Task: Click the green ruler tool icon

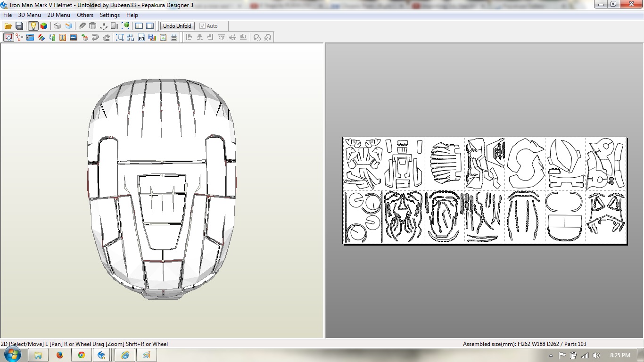Action: point(52,37)
